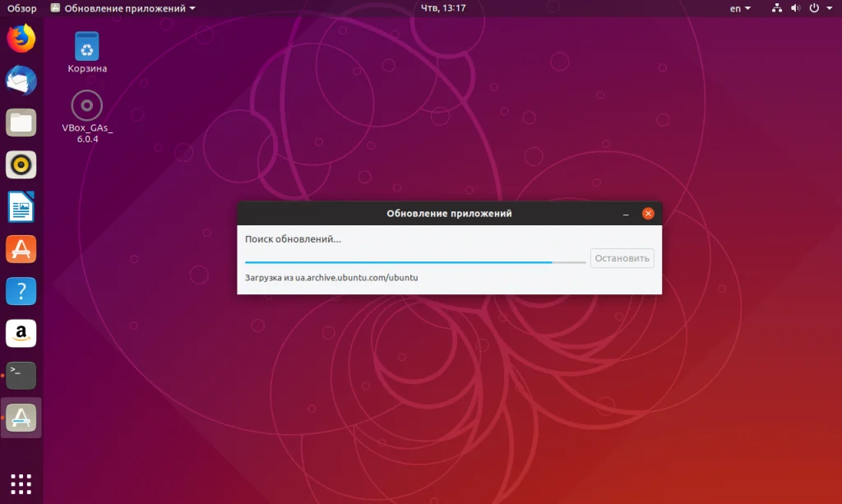842x504 pixels.
Task: Minimize the Обновление приложений dialog
Action: 626,214
